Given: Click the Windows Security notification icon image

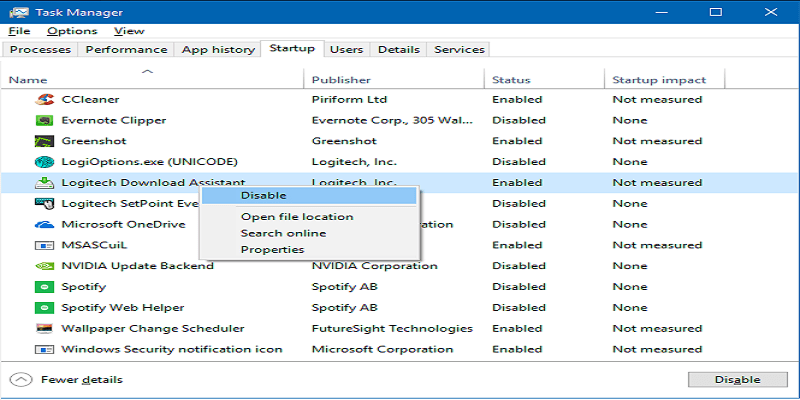Looking at the screenshot, I should pyautogui.click(x=44, y=349).
